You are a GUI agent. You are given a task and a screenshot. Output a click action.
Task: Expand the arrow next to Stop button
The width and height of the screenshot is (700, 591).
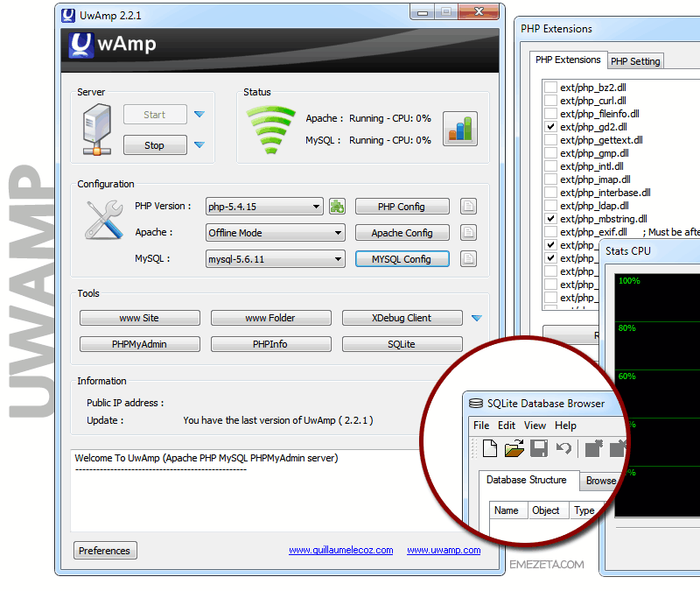click(199, 144)
